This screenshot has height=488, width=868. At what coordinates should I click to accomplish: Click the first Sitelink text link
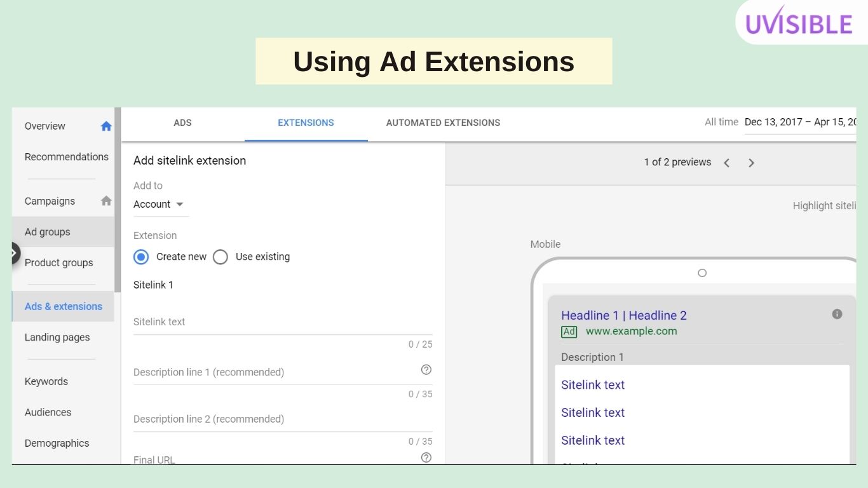point(592,384)
